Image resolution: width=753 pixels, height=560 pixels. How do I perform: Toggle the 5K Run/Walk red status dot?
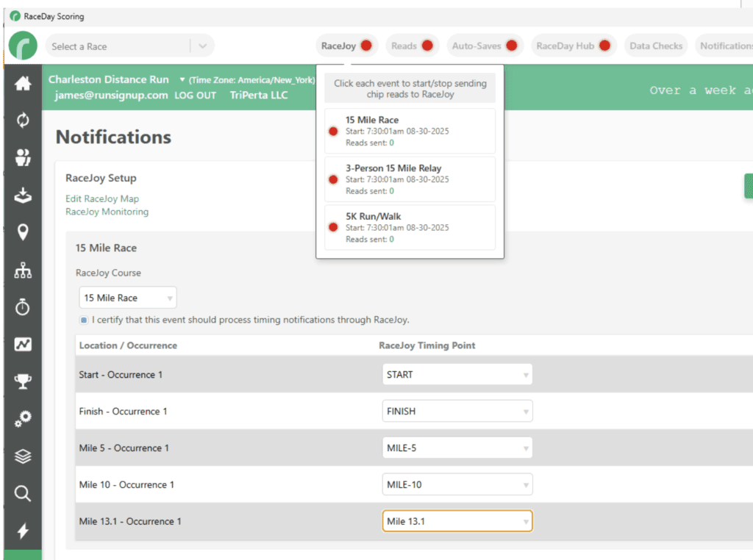click(x=333, y=228)
